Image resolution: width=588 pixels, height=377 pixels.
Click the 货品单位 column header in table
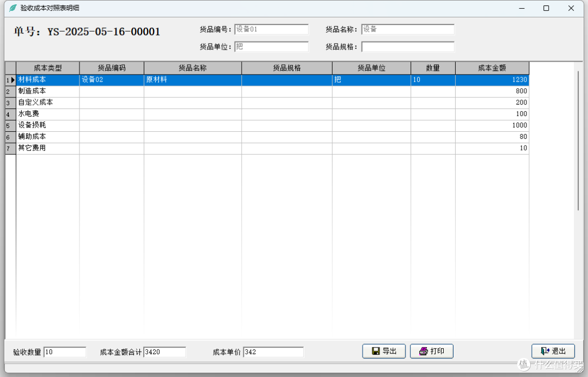[x=372, y=68]
